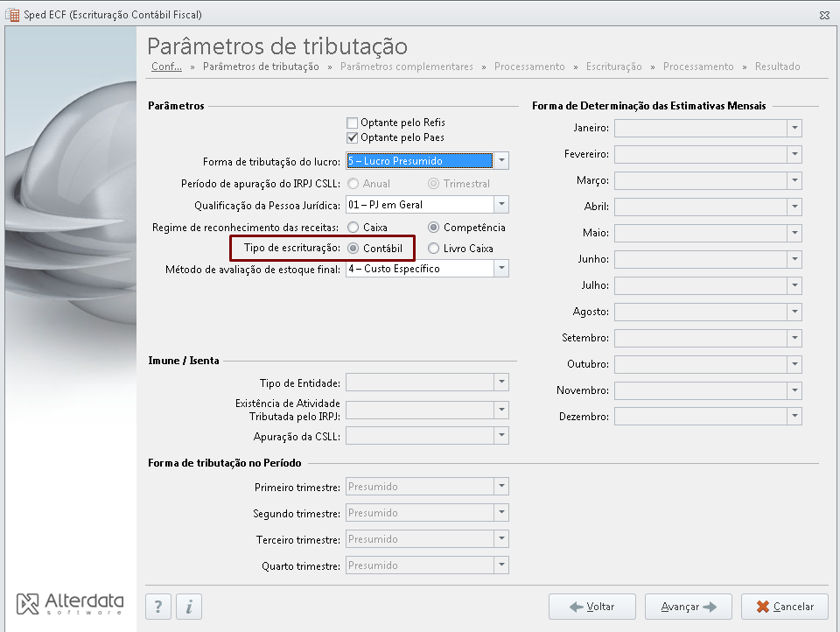Open the Janeiro estimativa dropdown
This screenshot has height=632, width=840.
(794, 128)
